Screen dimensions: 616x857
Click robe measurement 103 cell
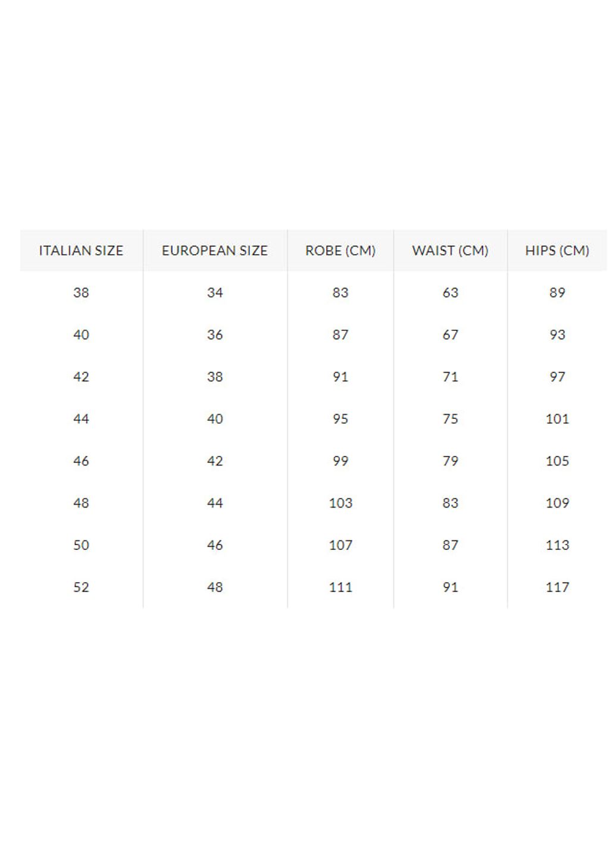pyautogui.click(x=340, y=503)
